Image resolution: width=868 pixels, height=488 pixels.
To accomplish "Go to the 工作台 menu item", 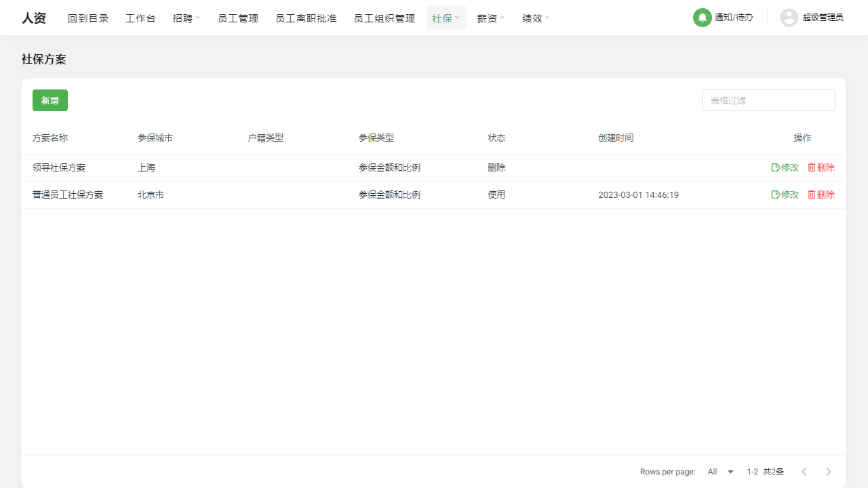I will coord(140,18).
